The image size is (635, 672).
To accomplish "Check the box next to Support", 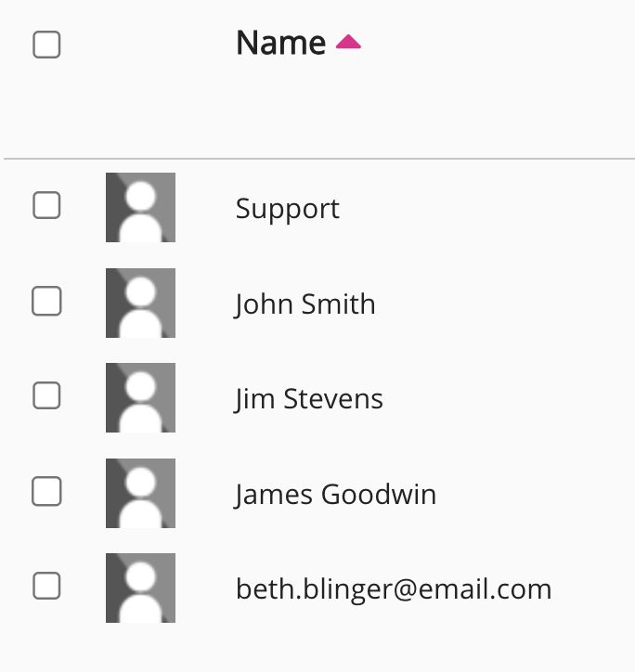I will click(46, 205).
